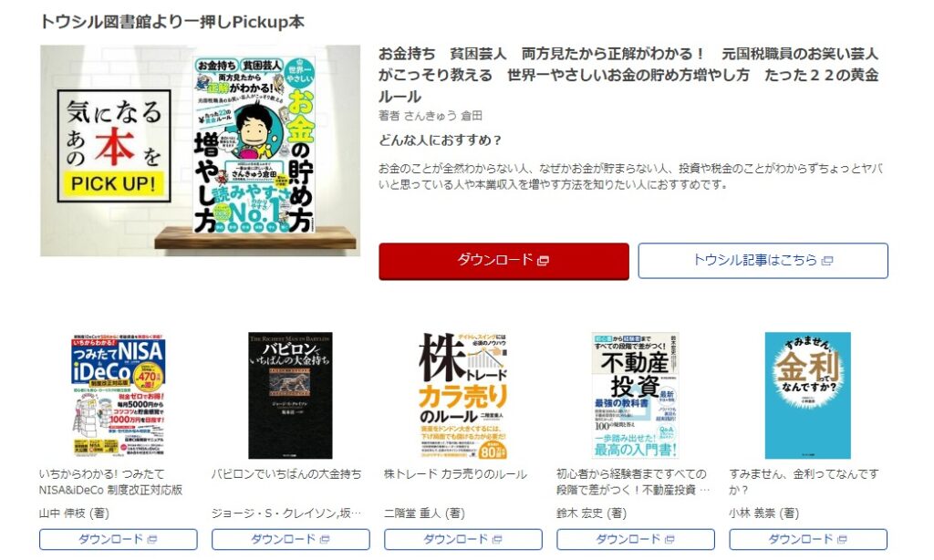The width and height of the screenshot is (934, 560).
Task: Select the 気になるあの本を PICK UP banner image
Action: point(200,150)
